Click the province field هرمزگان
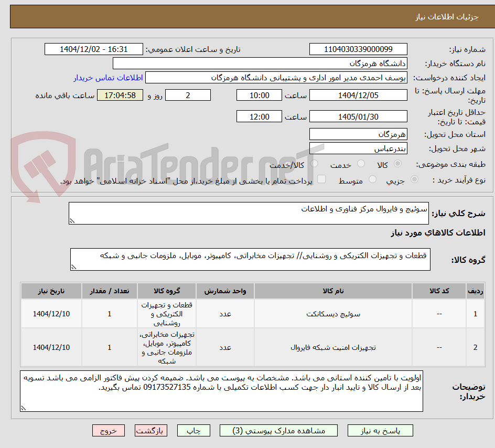This screenshot has height=448, width=495. [358, 134]
